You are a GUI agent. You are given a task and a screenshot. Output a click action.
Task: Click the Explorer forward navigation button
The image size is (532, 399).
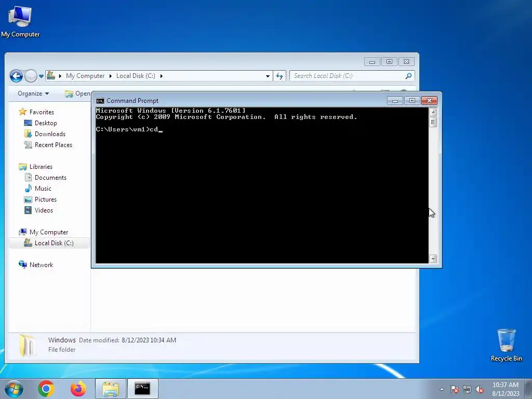coord(31,76)
